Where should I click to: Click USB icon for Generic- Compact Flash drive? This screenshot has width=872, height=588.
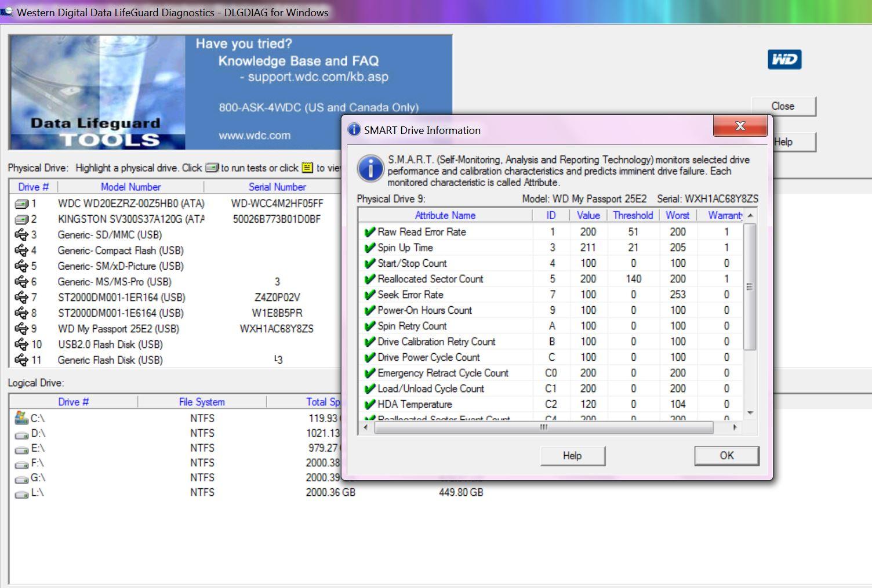point(21,251)
